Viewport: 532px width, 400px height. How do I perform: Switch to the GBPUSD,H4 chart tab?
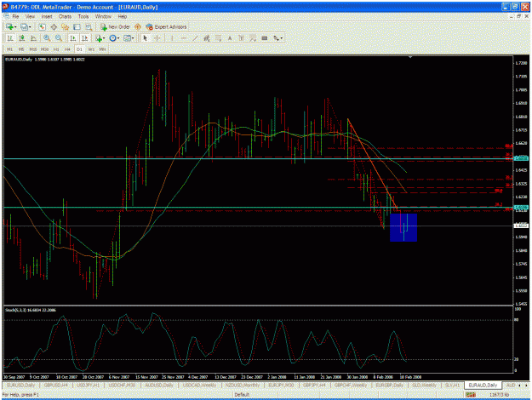56,386
